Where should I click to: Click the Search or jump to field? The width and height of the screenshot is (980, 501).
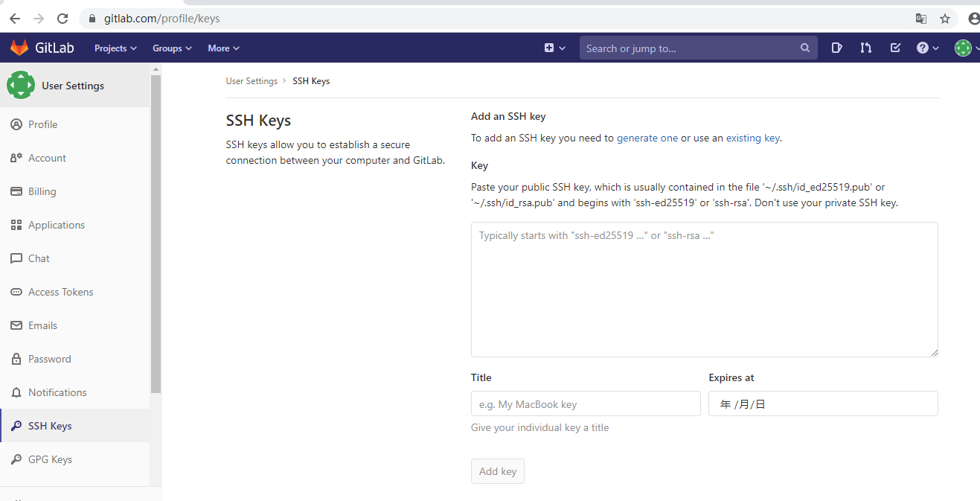699,48
